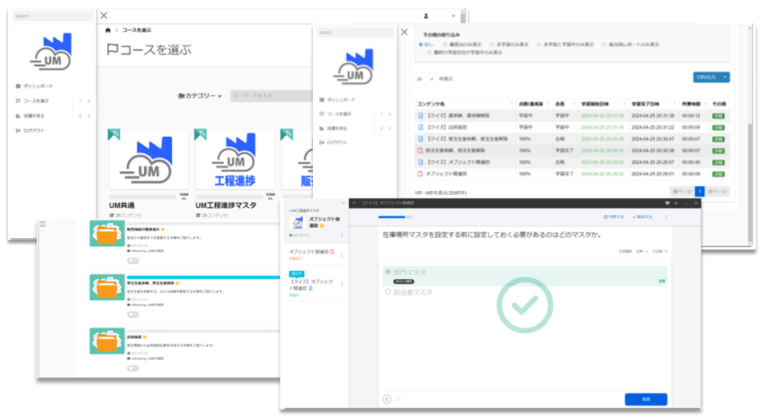Screen dimensions: 768x419
Task: Click the document icon of the 【クイズ】オブジェクト関連図 table row
Action: [x=420, y=162]
